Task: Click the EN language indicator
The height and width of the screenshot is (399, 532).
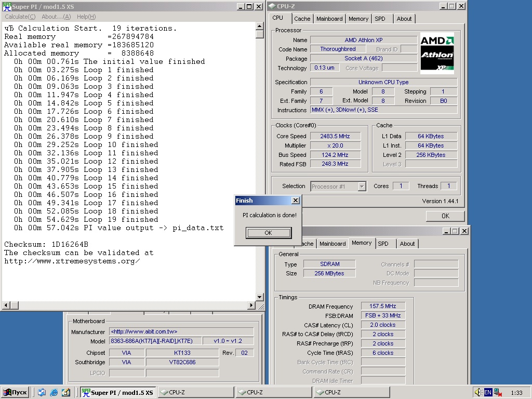Action: click(x=487, y=392)
